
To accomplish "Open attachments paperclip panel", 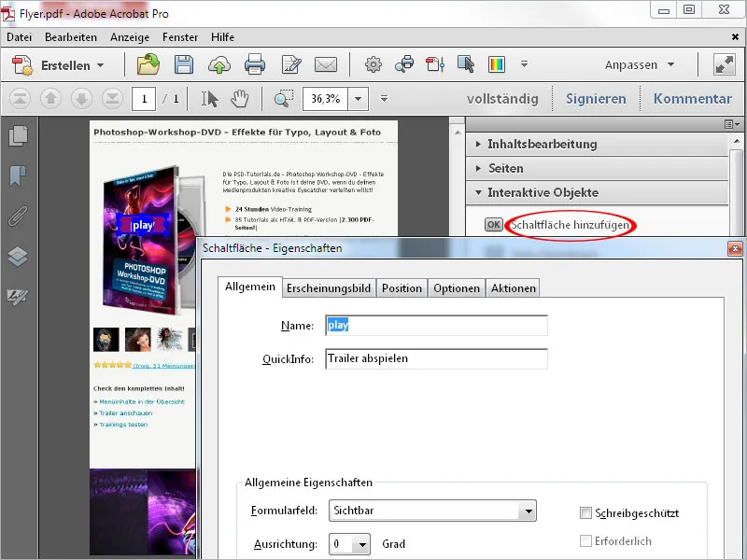I will pyautogui.click(x=18, y=216).
